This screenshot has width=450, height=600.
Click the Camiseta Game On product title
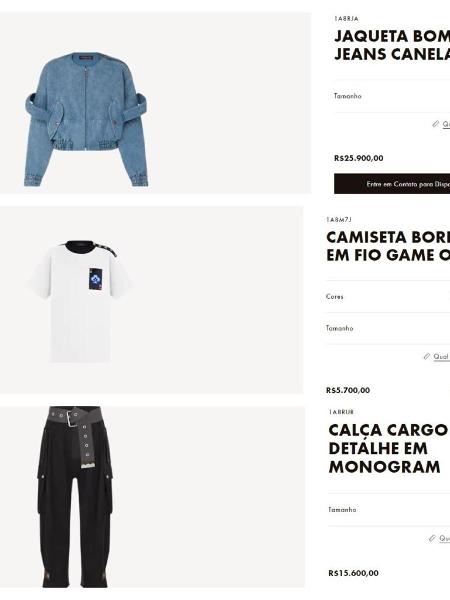coord(388,246)
